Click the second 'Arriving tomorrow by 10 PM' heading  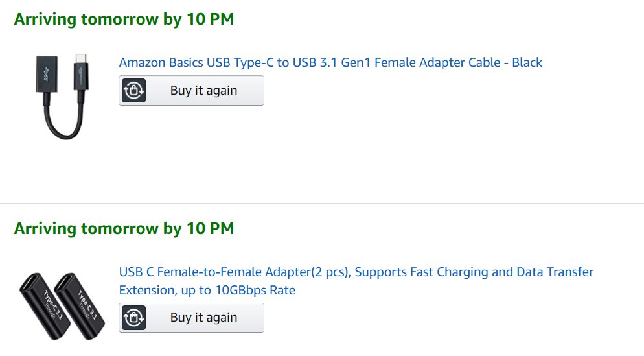pos(124,228)
